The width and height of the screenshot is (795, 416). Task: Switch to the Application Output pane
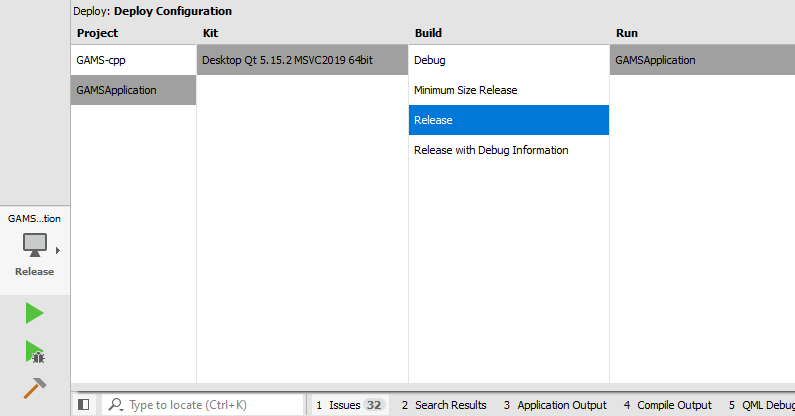click(554, 405)
